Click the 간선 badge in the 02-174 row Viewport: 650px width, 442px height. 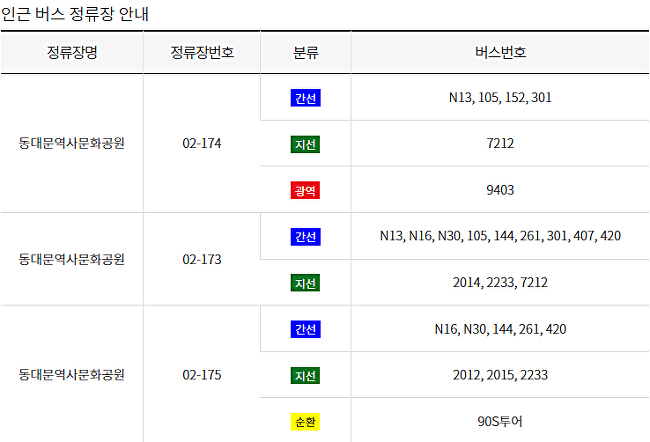point(306,98)
